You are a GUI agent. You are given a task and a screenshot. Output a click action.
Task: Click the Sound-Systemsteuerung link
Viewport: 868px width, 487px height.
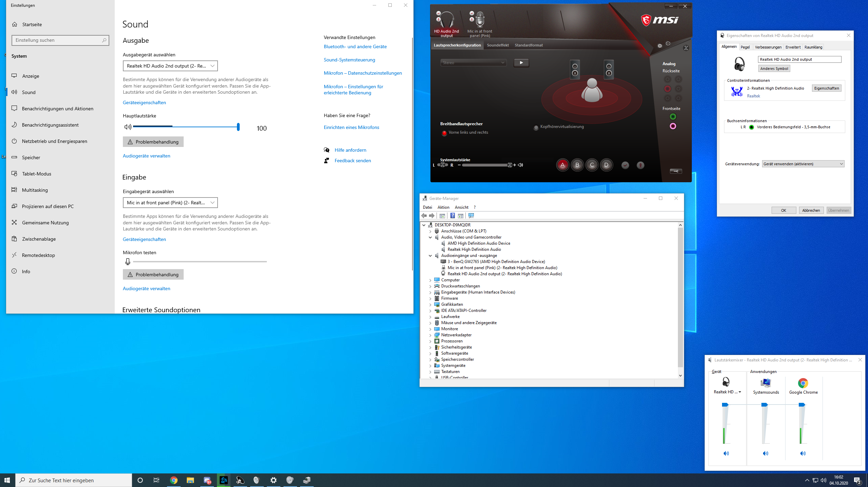click(x=349, y=60)
